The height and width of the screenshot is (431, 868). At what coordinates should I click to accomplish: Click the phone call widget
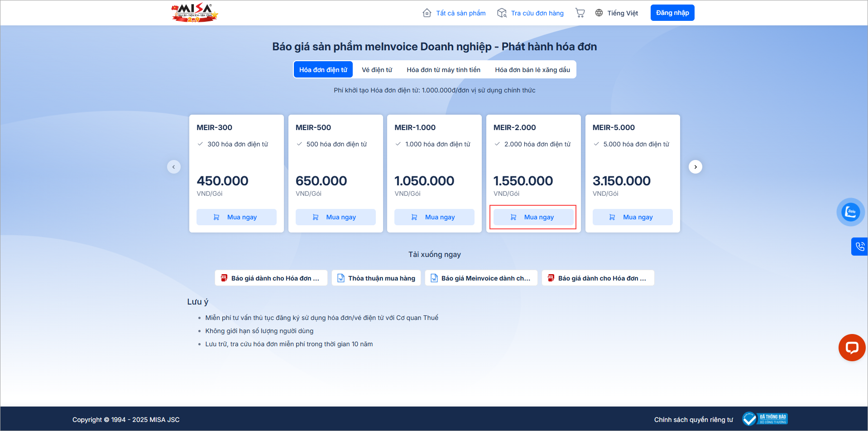coord(859,247)
